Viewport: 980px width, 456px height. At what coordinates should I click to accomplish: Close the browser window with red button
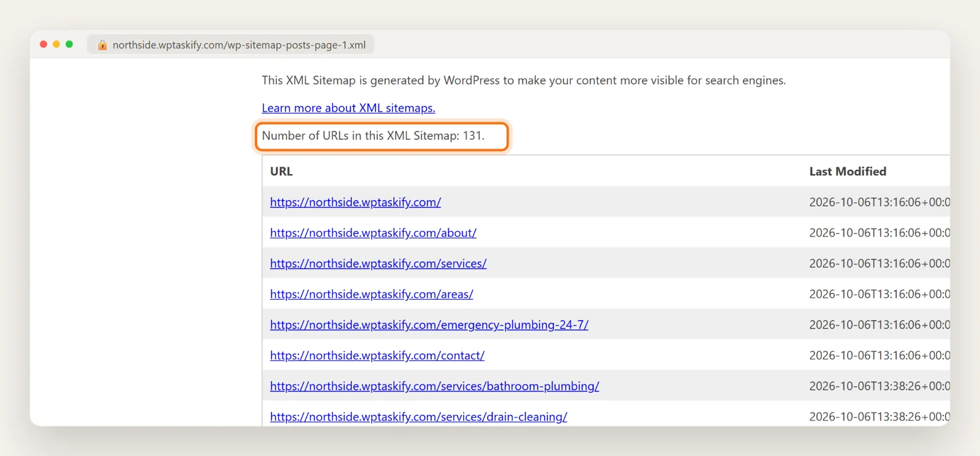click(43, 44)
